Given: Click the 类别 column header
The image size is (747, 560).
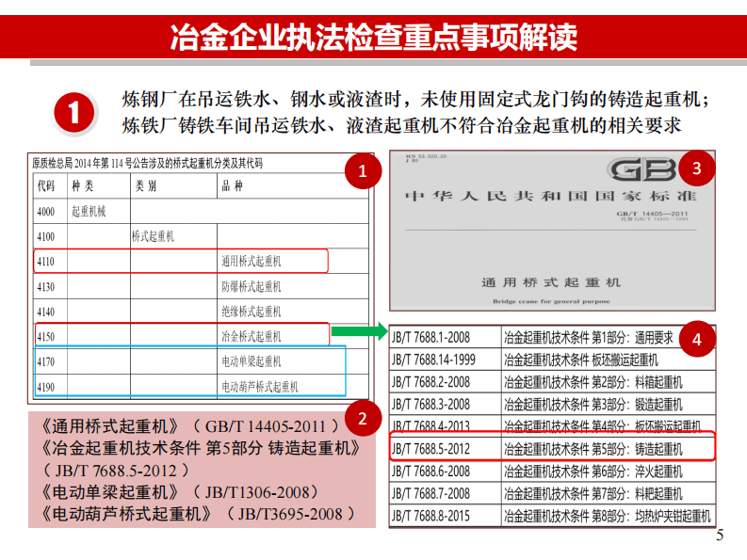Looking at the screenshot, I should pyautogui.click(x=146, y=185).
